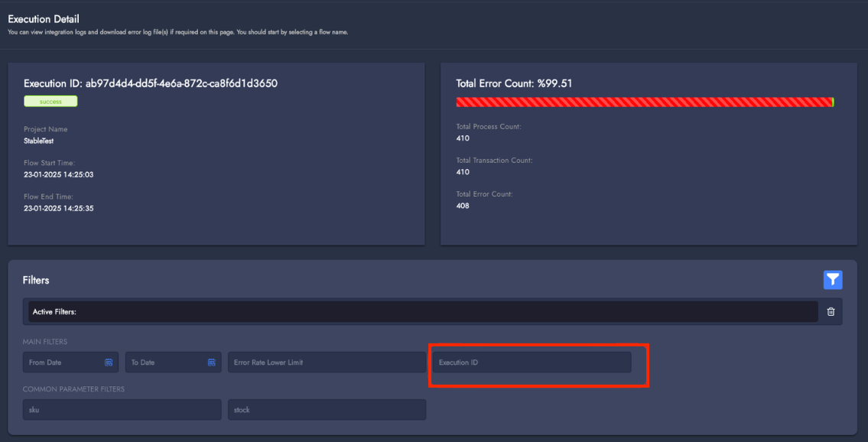Viewport: 868px width, 442px height.
Task: Click the Flow Start Time value
Action: point(58,174)
